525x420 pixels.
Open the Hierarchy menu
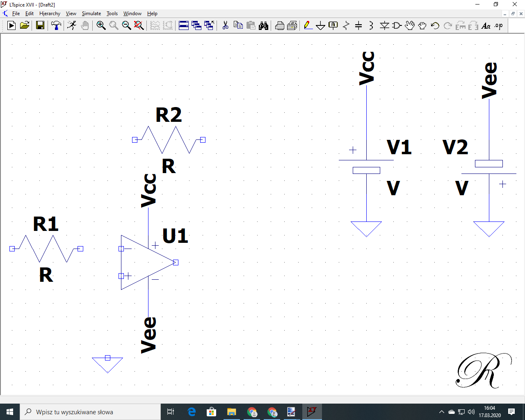pyautogui.click(x=50, y=14)
